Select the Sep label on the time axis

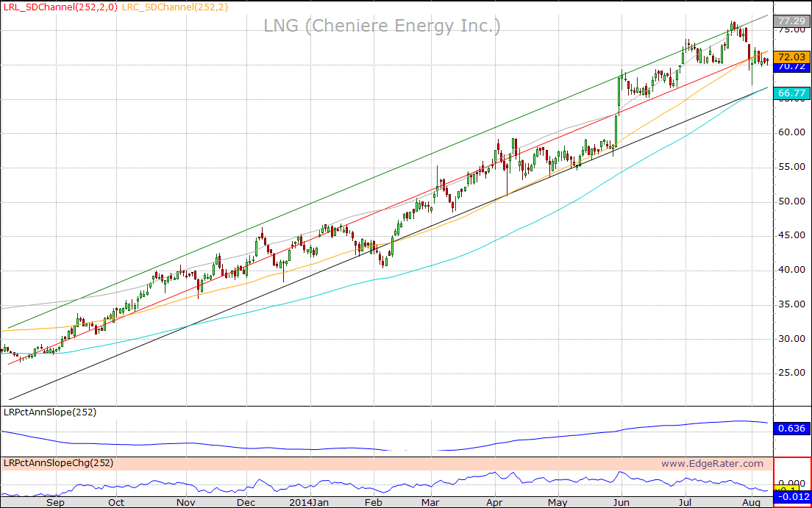[x=55, y=503]
